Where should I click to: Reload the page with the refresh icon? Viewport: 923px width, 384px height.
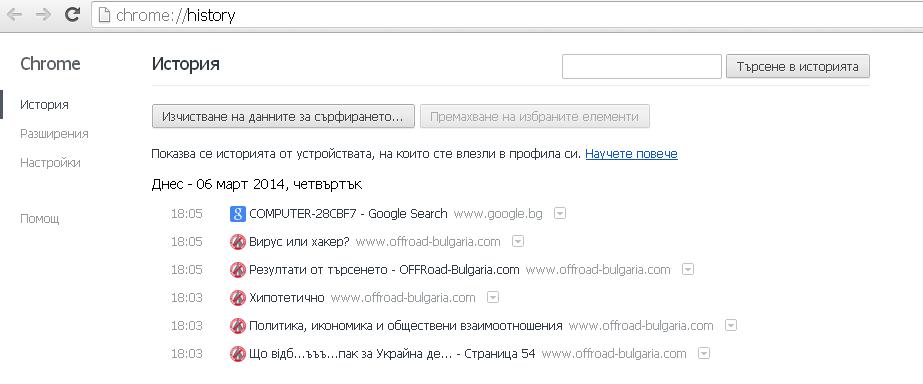[x=72, y=15]
